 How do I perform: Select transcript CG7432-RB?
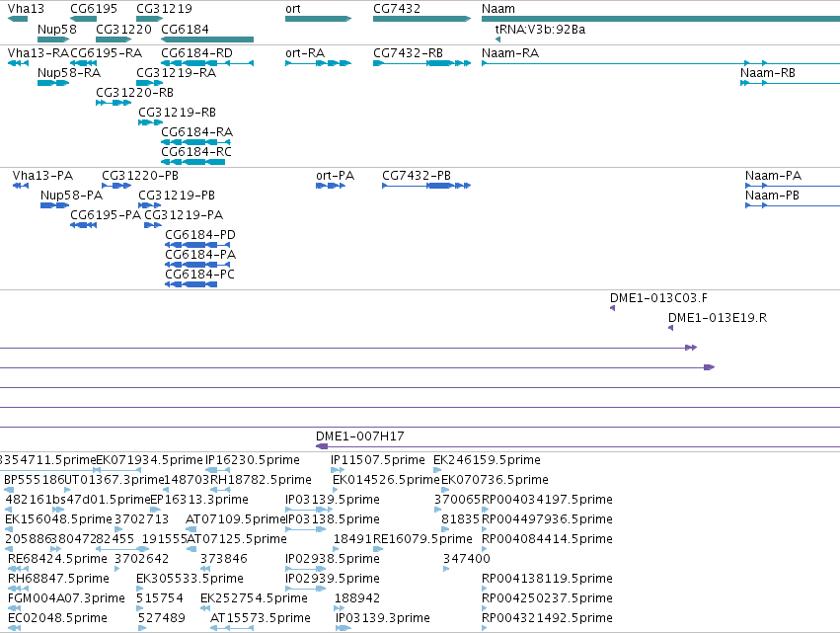(409, 53)
